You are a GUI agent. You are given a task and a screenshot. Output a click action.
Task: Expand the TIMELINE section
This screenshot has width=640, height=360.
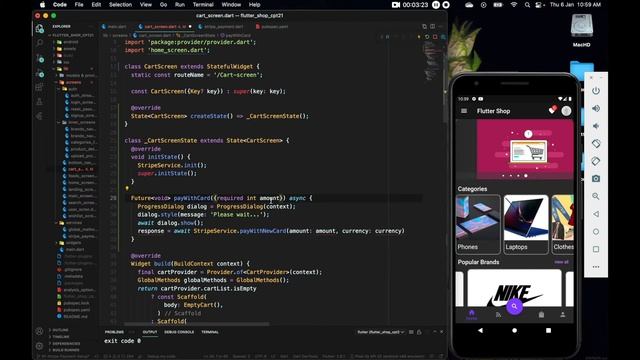coord(60,337)
